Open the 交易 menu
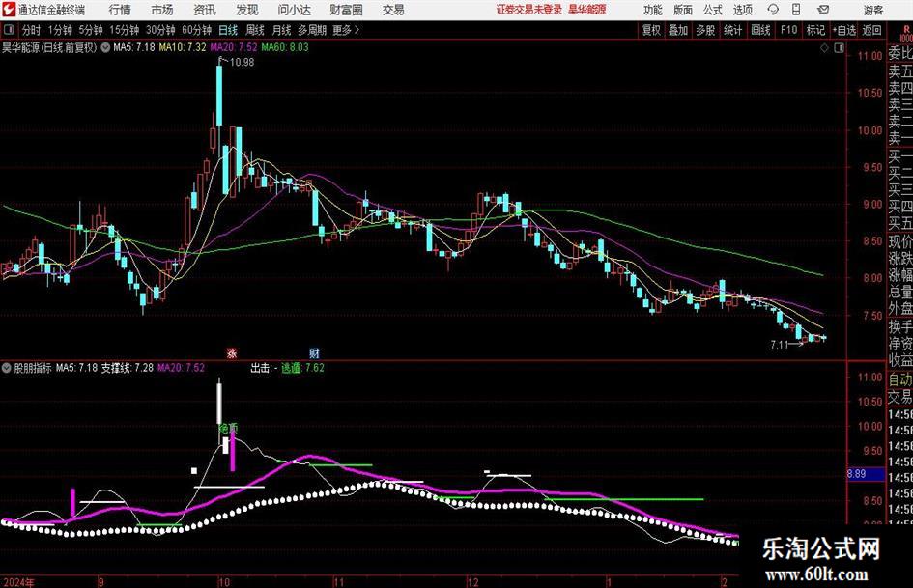The image size is (913, 588). click(x=393, y=10)
